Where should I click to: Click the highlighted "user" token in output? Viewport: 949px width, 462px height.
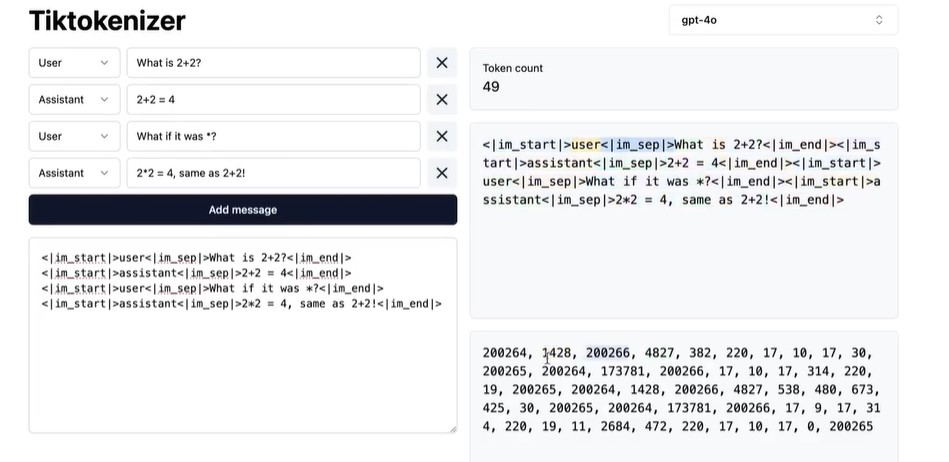[x=585, y=144]
